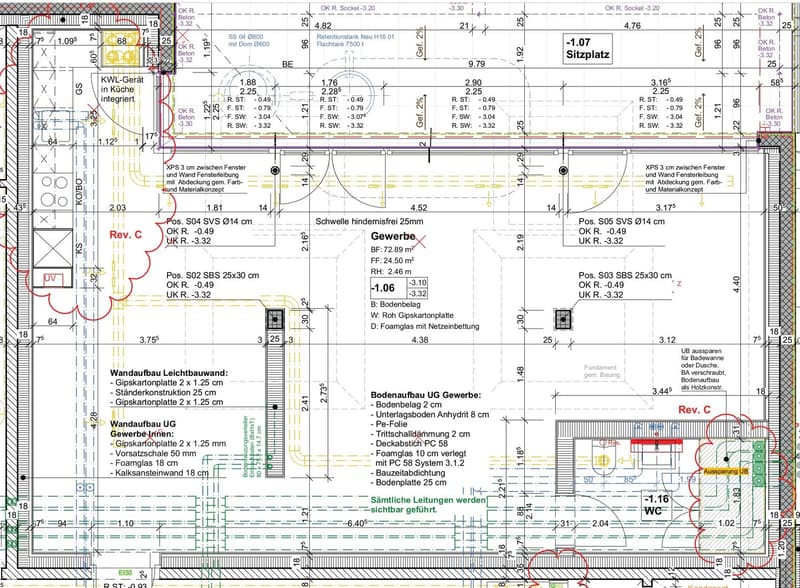Click the orange Aussparung UB tag
The width and height of the screenshot is (800, 588).
(726, 471)
